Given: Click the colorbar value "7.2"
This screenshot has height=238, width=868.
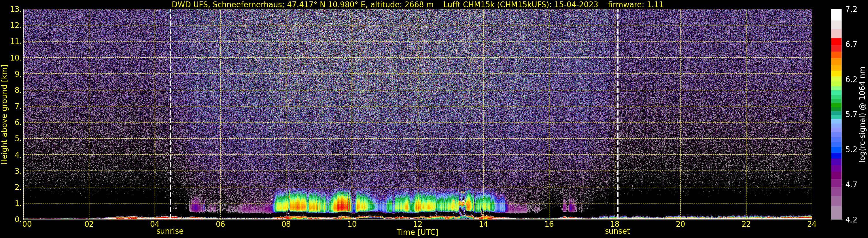Looking at the screenshot, I should coord(851,9).
